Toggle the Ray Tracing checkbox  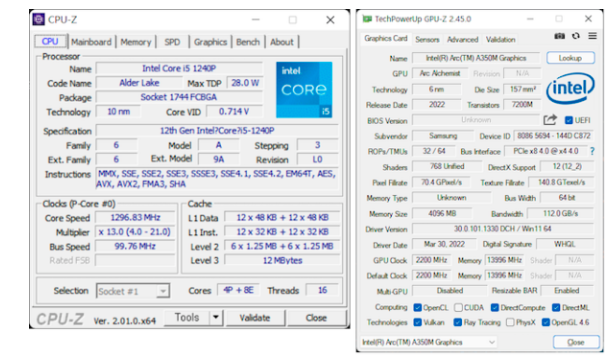point(457,322)
